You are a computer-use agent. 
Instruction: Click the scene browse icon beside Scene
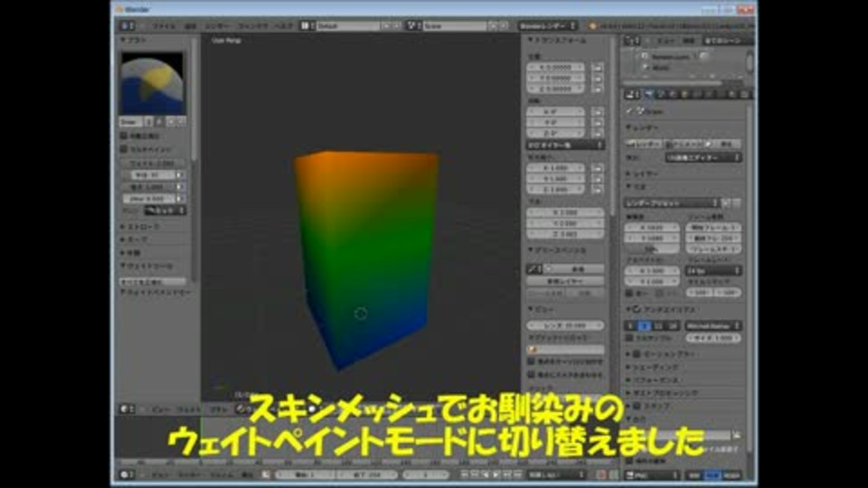pyautogui.click(x=414, y=26)
